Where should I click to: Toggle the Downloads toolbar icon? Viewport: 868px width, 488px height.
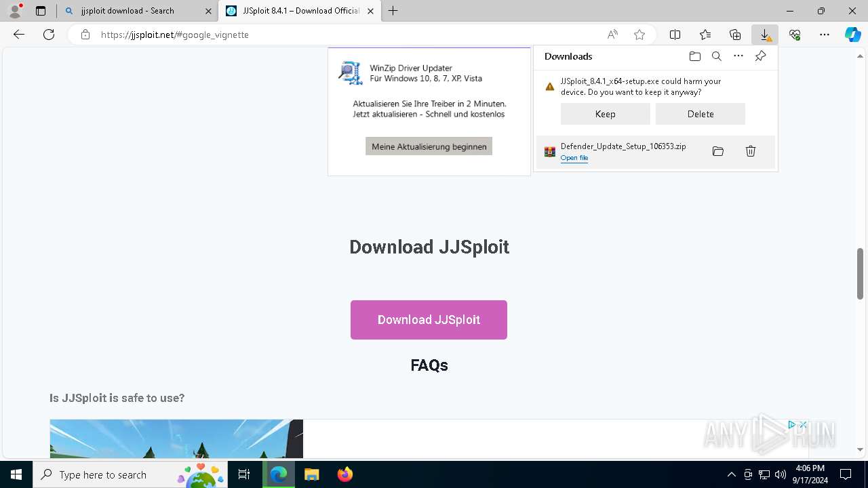765,35
